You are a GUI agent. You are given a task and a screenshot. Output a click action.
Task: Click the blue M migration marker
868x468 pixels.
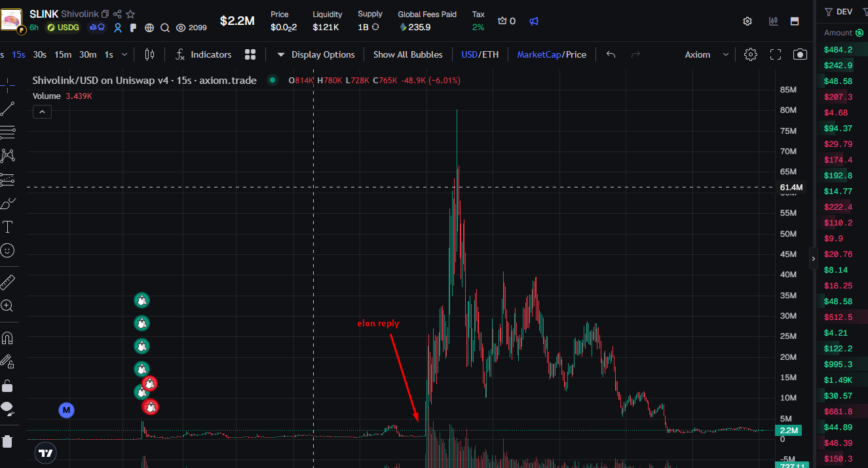tap(66, 410)
